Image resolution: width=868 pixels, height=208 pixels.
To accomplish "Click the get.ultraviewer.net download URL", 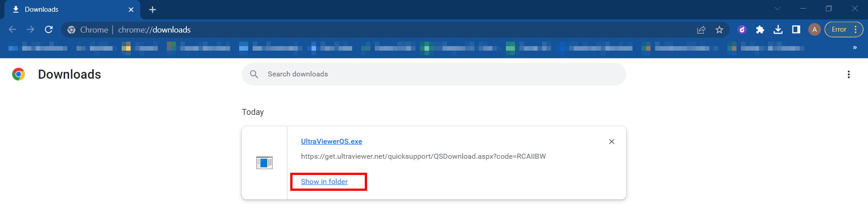I will click(423, 156).
